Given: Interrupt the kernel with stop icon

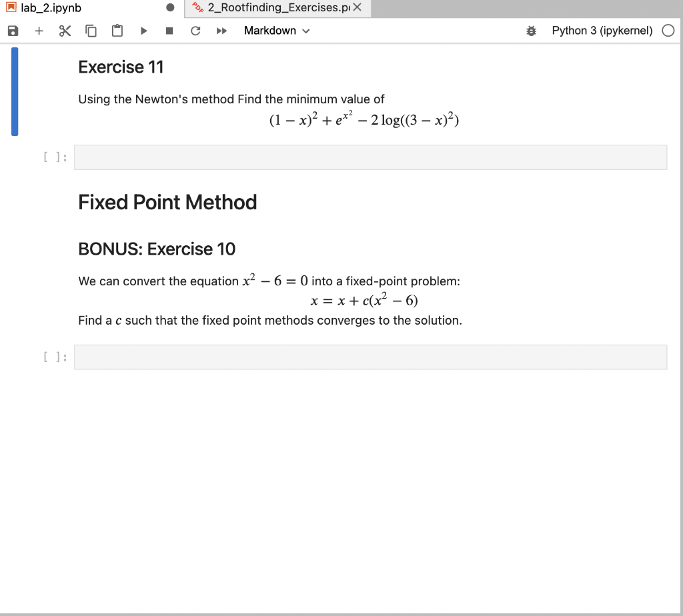Looking at the screenshot, I should [x=169, y=30].
